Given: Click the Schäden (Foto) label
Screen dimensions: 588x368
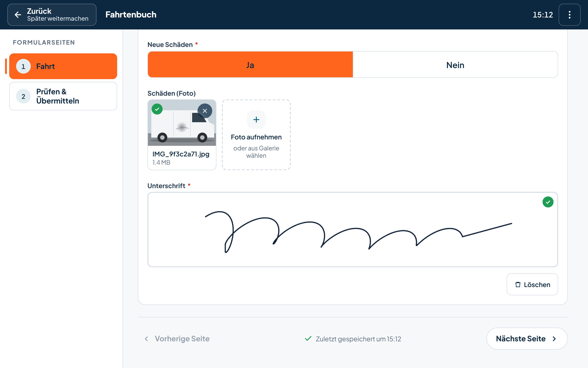Looking at the screenshot, I should point(171,94).
